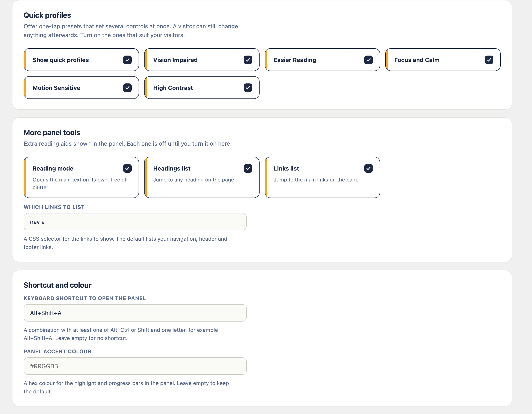The height and width of the screenshot is (414, 532).
Task: Click the 'PANEL ACCENT COLOUR' label
Action: click(57, 351)
